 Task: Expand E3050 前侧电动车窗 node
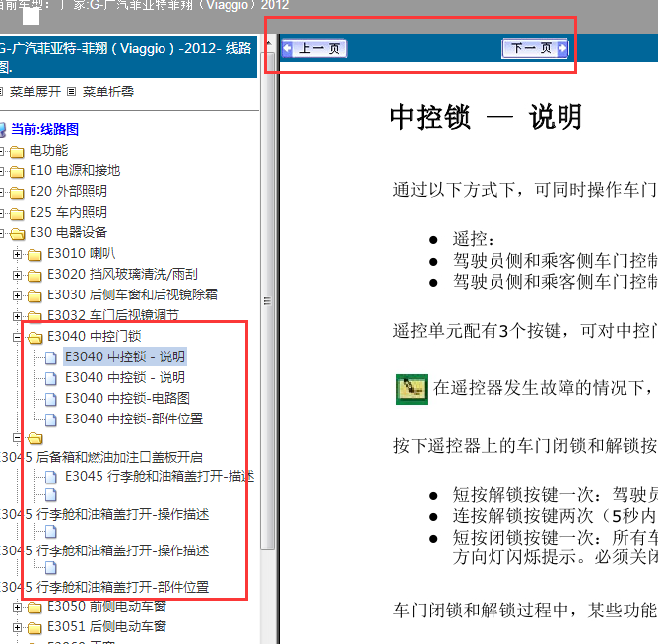[17, 607]
